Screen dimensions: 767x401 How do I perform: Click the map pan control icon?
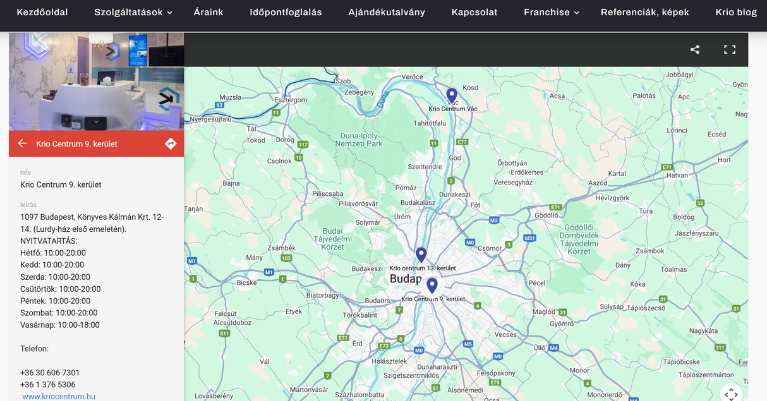[x=731, y=394]
